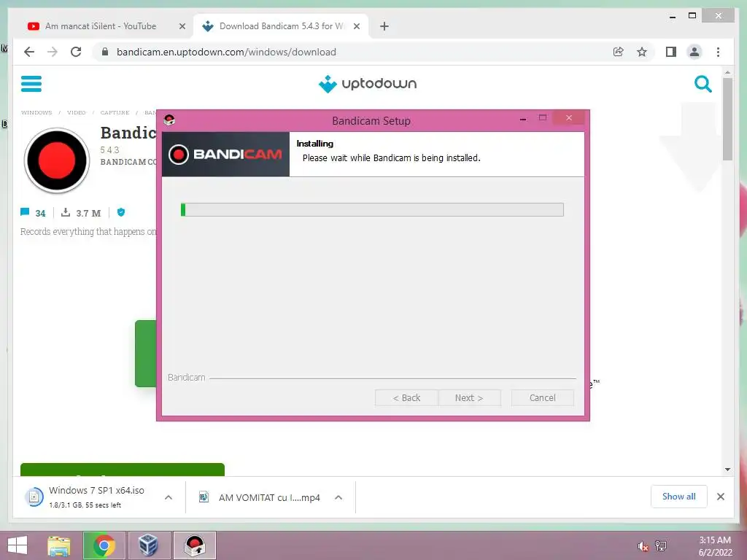Minimize the Bandicam Setup window
The width and height of the screenshot is (747, 560).
click(x=523, y=119)
